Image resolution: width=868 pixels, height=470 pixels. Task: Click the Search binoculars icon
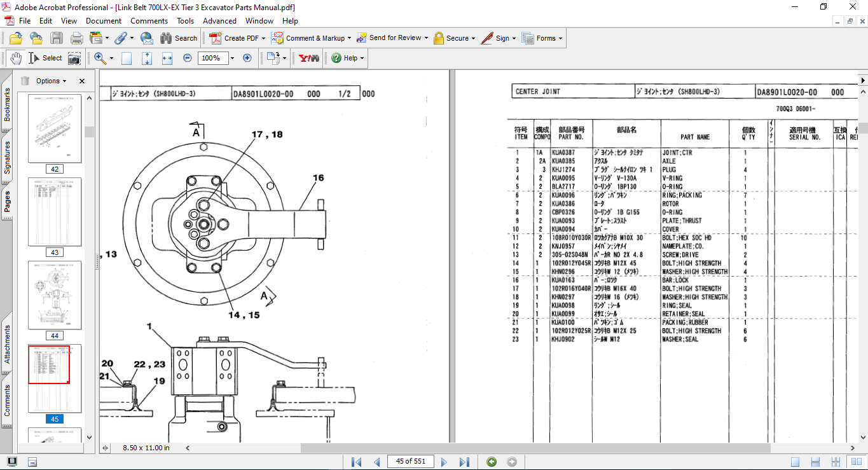[167, 38]
